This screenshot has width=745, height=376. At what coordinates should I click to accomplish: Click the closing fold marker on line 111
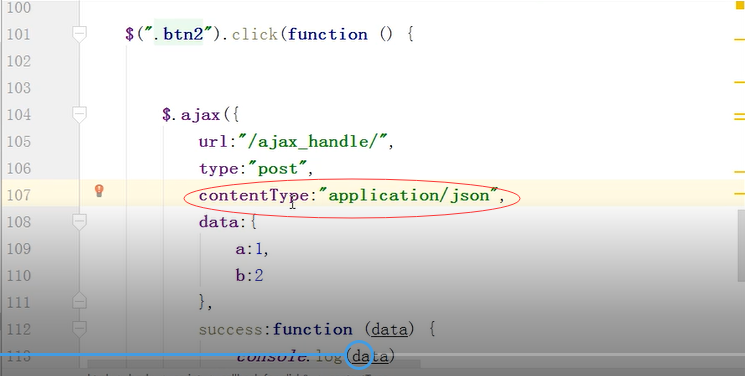pyautogui.click(x=79, y=301)
